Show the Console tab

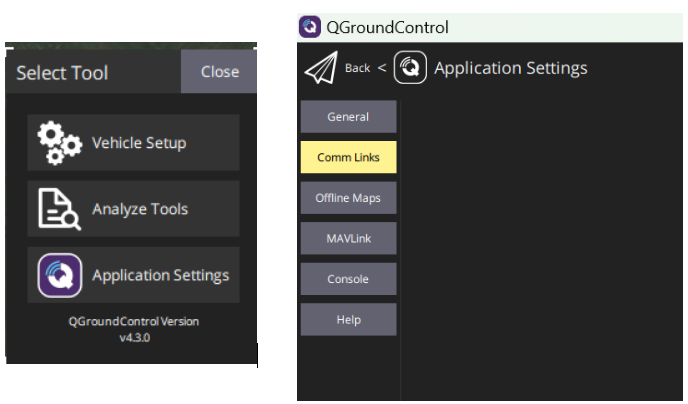[348, 279]
